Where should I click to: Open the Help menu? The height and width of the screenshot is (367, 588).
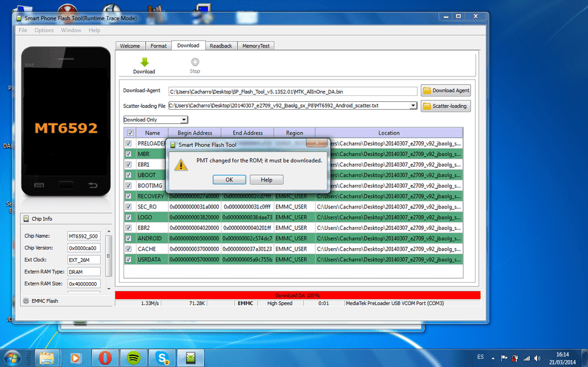click(x=94, y=30)
